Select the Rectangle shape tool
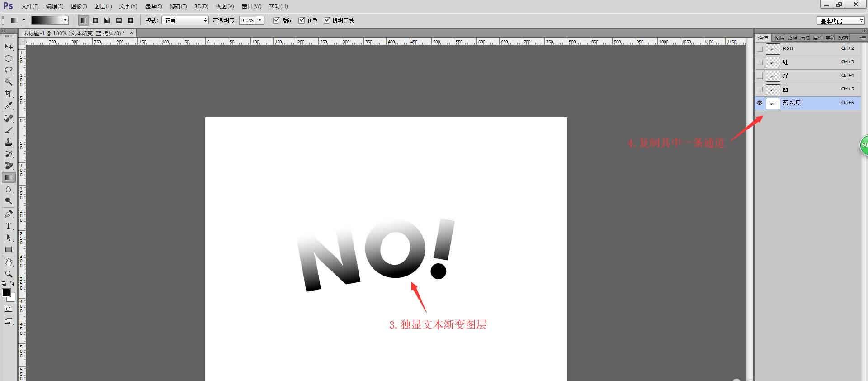 pyautogui.click(x=9, y=249)
